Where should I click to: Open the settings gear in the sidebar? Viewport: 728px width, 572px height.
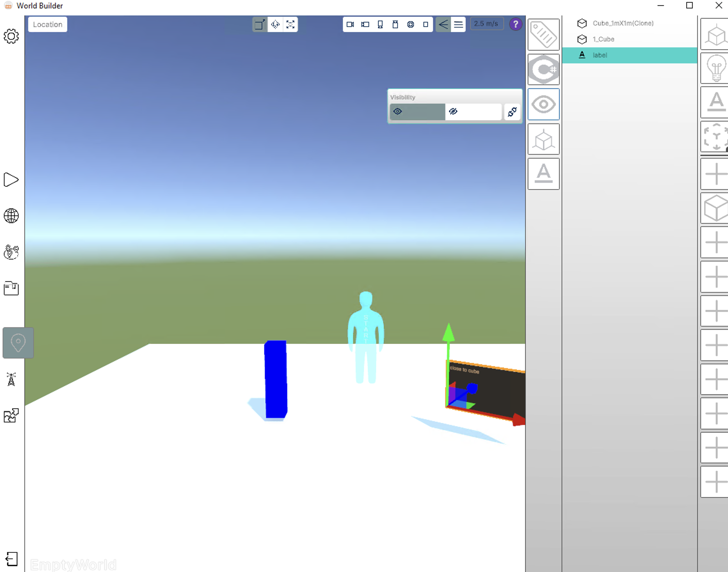11,36
